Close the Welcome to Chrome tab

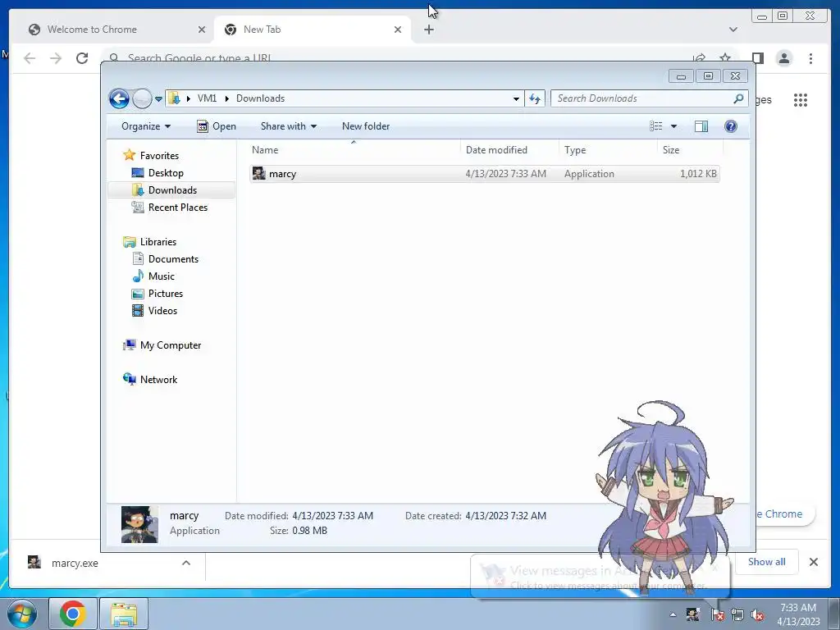[x=202, y=30]
